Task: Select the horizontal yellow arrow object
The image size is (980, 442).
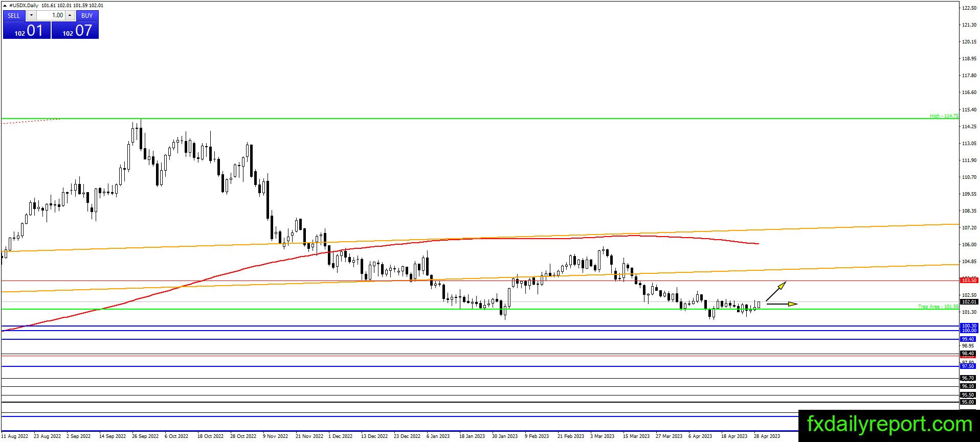Action: 782,304
